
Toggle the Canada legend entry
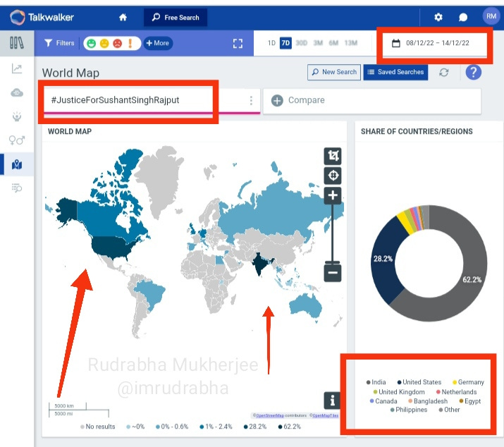[383, 401]
